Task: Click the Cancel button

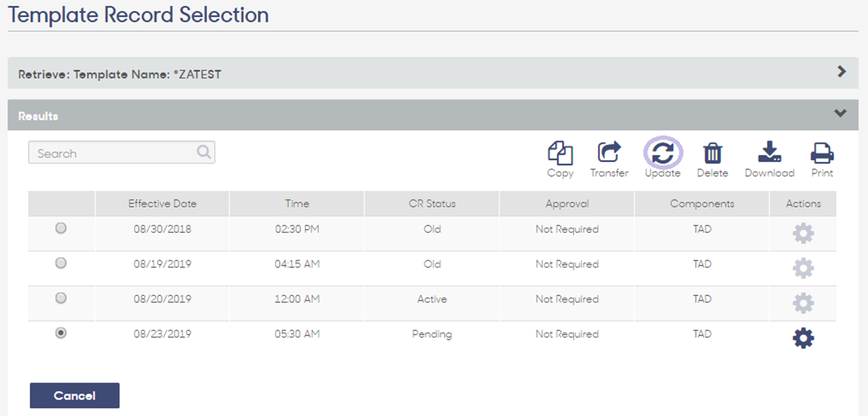Action: tap(75, 395)
